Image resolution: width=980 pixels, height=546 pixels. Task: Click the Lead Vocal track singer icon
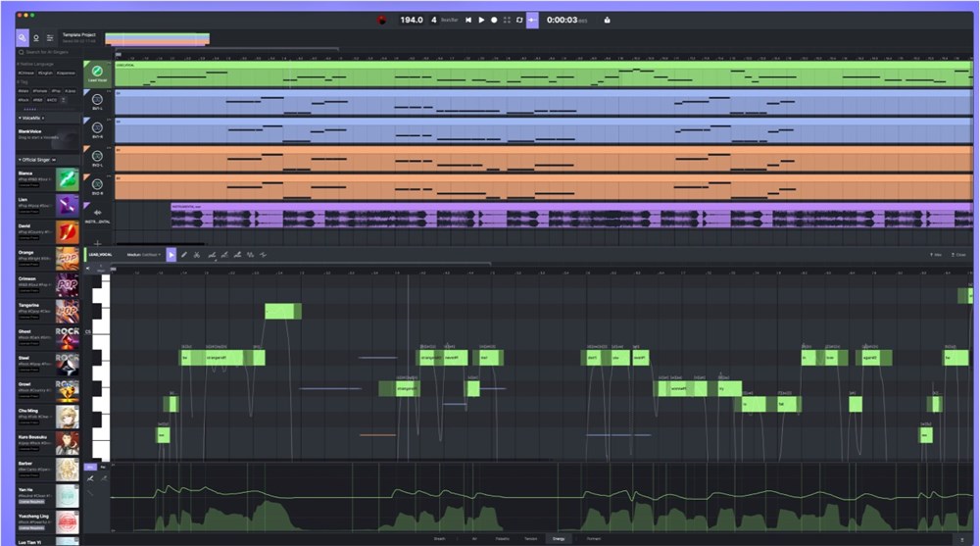[x=97, y=72]
